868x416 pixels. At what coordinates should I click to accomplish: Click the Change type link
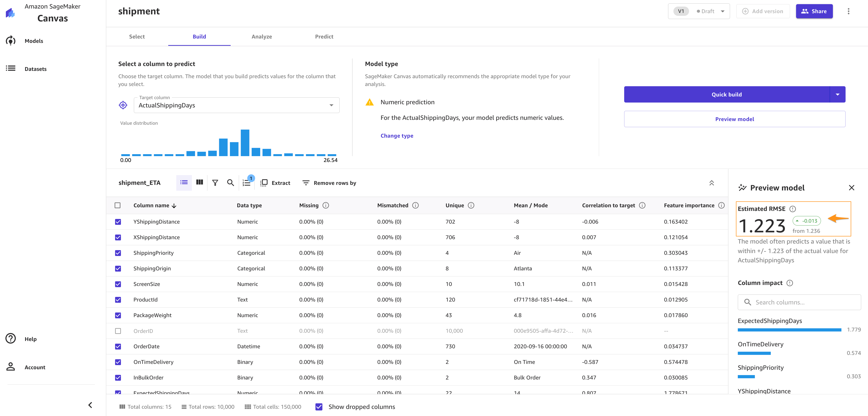click(x=397, y=136)
